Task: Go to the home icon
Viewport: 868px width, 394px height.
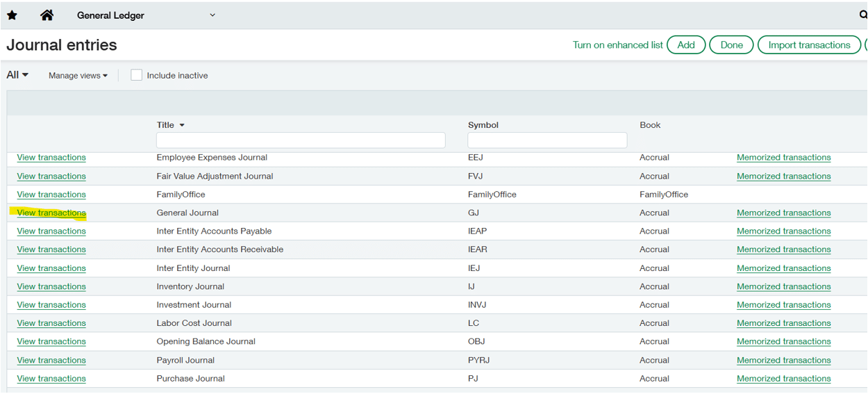Action: 47,15
